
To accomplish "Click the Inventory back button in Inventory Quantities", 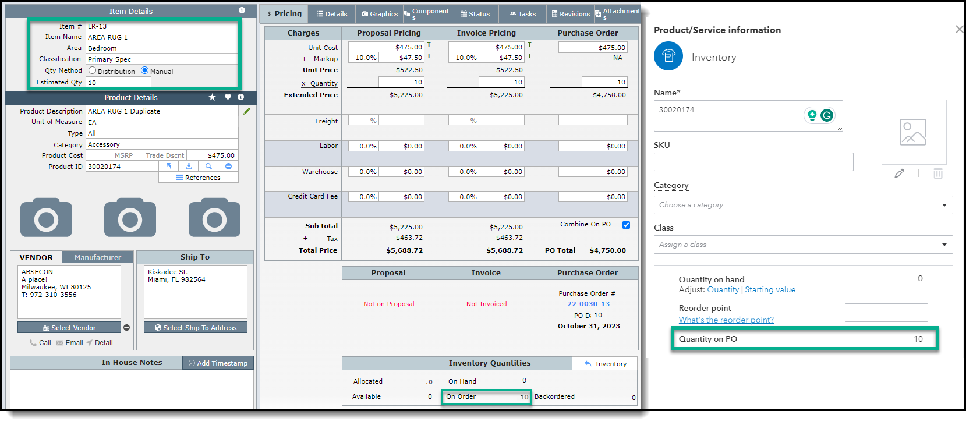I will tap(605, 363).
